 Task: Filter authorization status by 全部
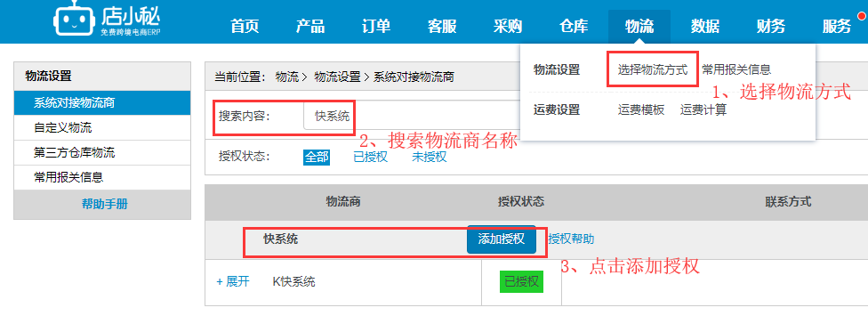click(317, 157)
